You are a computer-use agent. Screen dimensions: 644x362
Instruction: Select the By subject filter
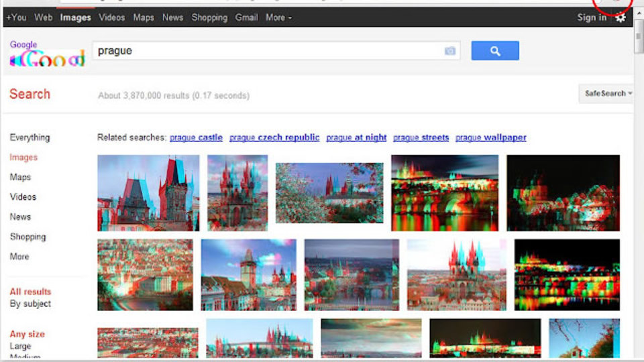(x=30, y=304)
